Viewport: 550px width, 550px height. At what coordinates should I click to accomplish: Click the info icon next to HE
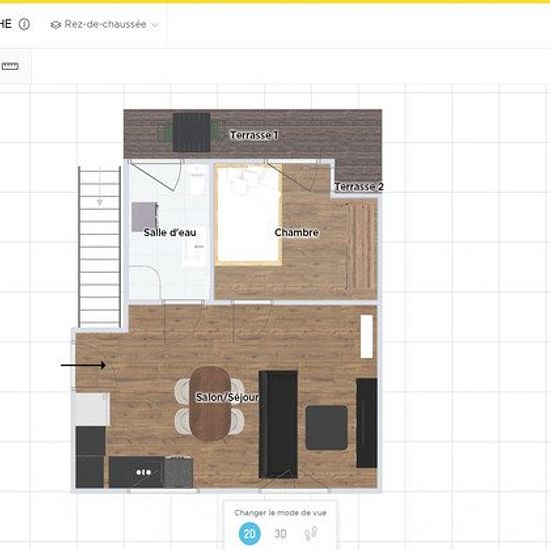pyautogui.click(x=24, y=24)
